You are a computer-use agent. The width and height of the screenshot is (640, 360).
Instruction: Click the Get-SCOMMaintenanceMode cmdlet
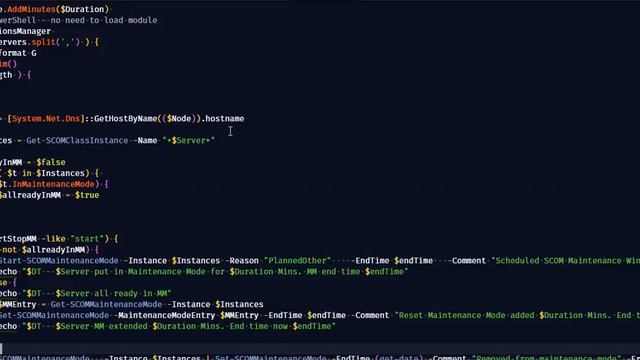point(106,304)
